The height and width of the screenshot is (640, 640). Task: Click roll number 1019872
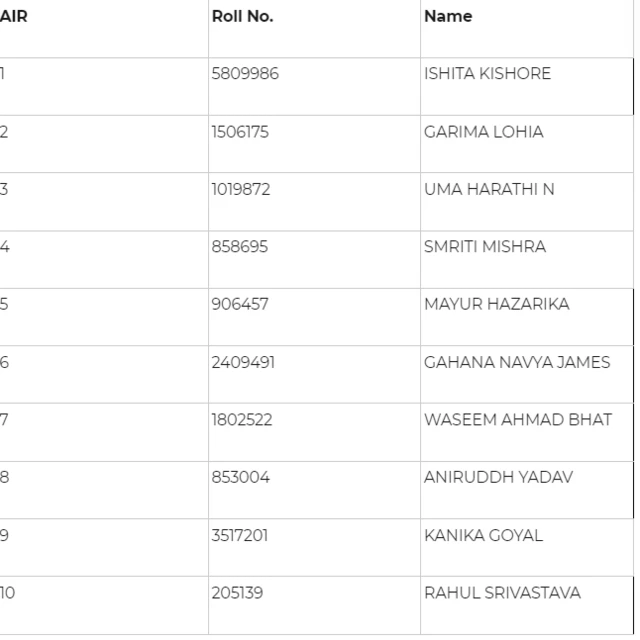[x=241, y=189]
